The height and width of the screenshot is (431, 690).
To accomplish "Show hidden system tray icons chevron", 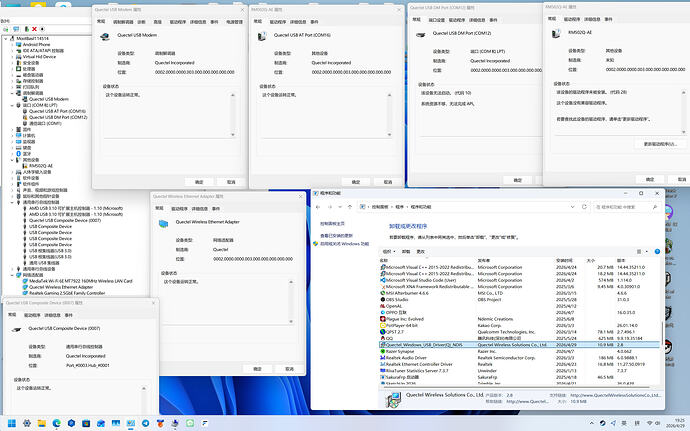I will click(x=592, y=423).
